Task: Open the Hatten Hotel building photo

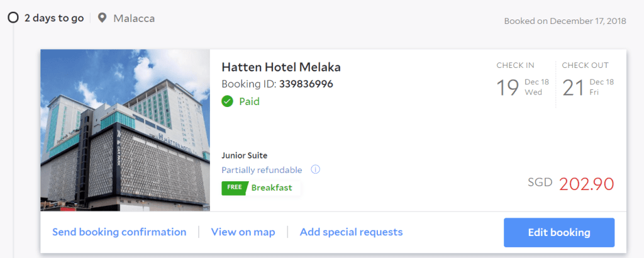Action: tap(125, 130)
